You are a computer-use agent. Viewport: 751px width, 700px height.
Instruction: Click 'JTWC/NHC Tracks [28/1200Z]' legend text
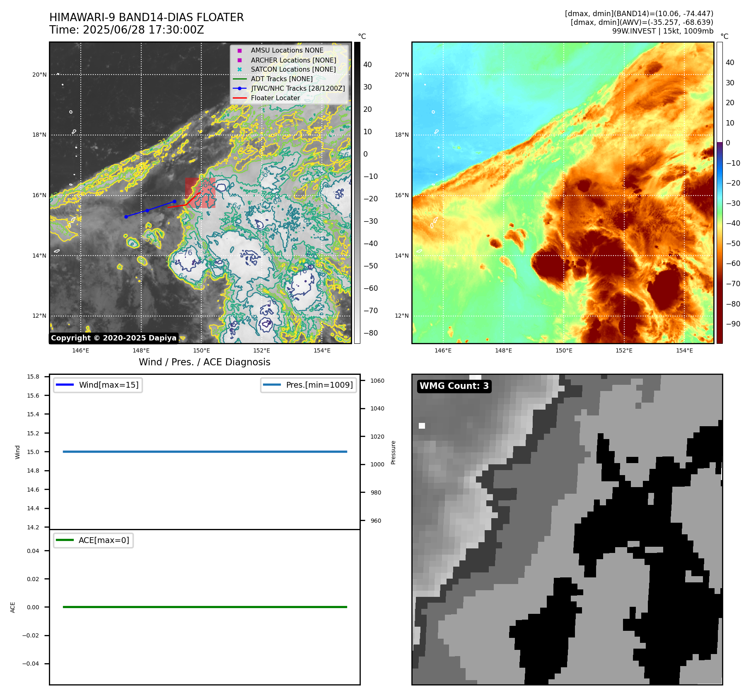click(298, 89)
